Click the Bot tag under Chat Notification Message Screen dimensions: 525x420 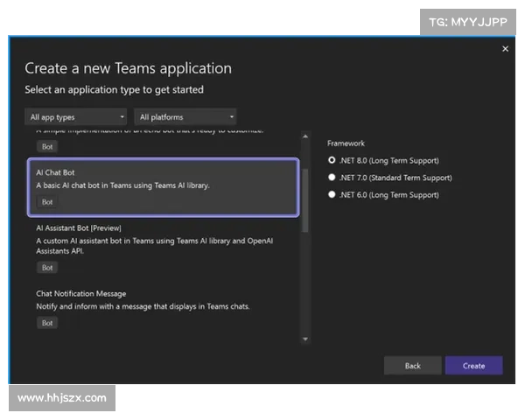click(47, 323)
